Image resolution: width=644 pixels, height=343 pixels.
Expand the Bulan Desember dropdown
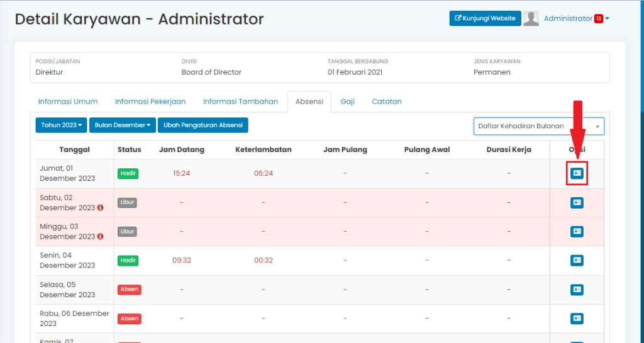[123, 125]
